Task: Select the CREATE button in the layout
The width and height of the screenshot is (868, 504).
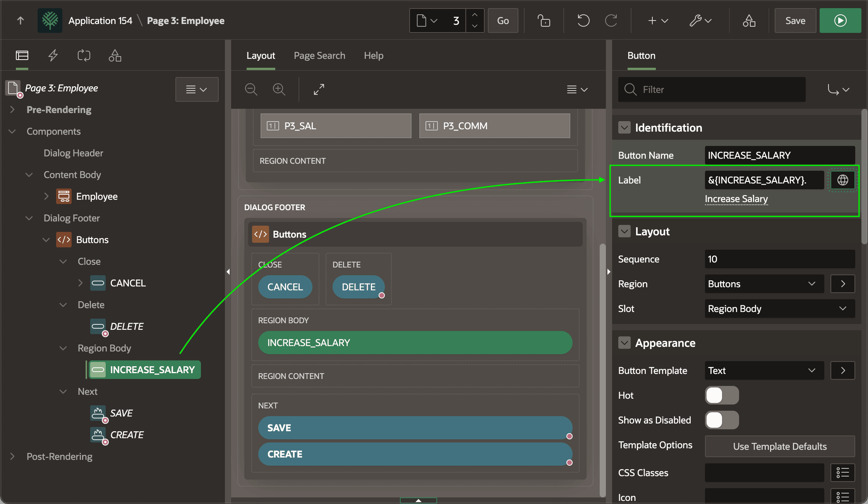Action: tap(415, 454)
